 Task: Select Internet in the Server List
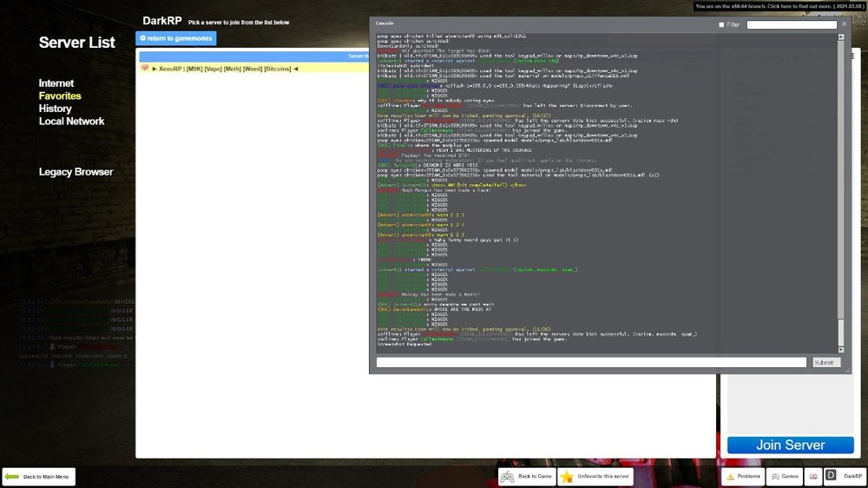click(x=56, y=83)
